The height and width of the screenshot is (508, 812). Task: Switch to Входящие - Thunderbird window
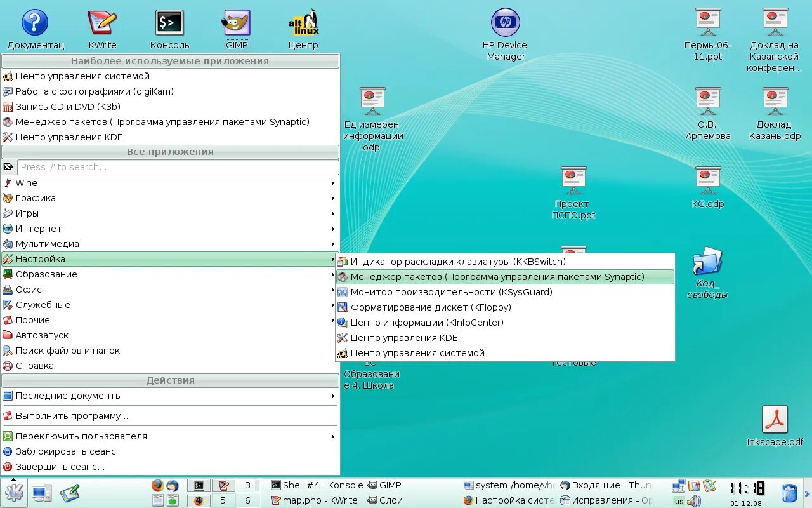point(606,485)
